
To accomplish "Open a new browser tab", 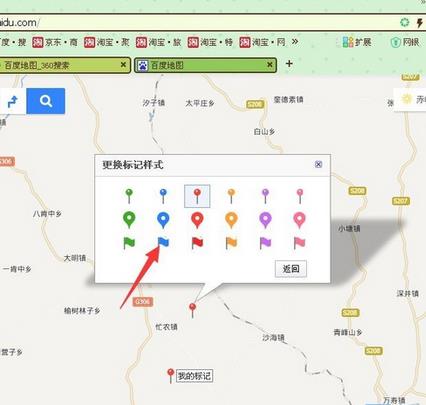I will [x=289, y=63].
